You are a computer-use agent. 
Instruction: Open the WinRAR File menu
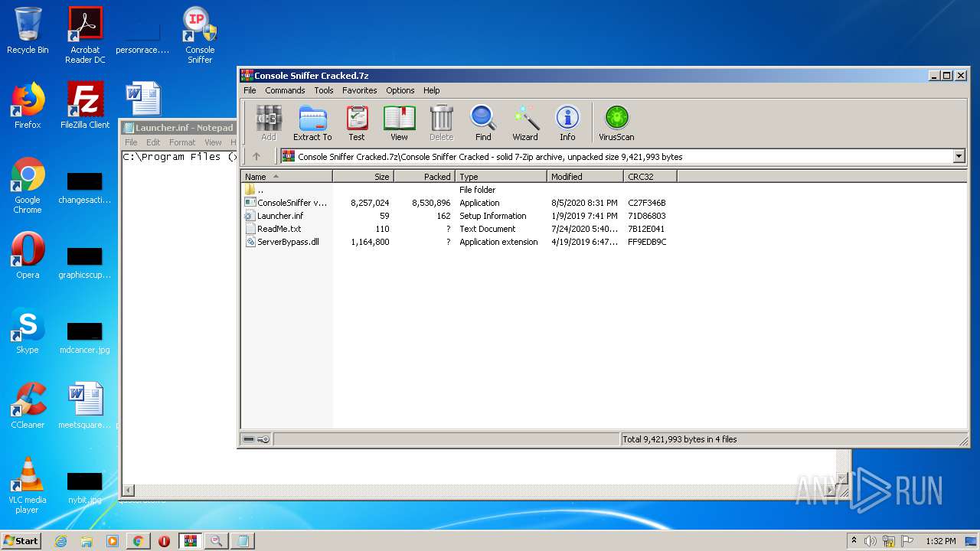pos(250,90)
